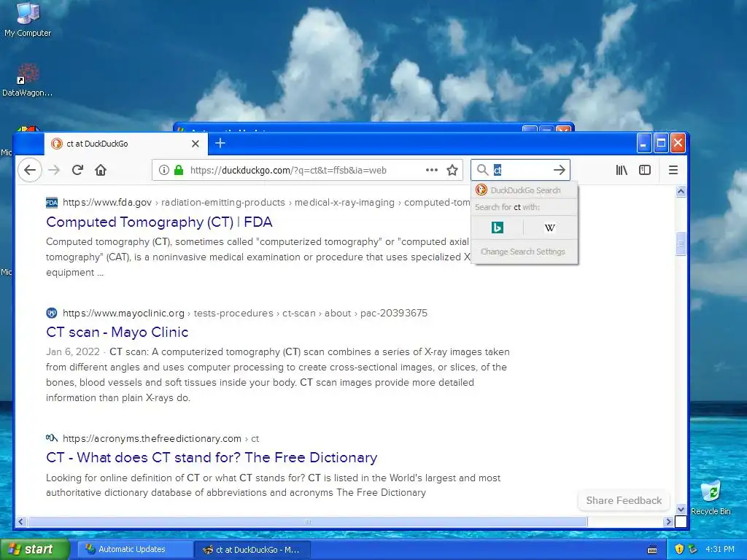
Task: Click the security shield tray icon
Action: [679, 549]
